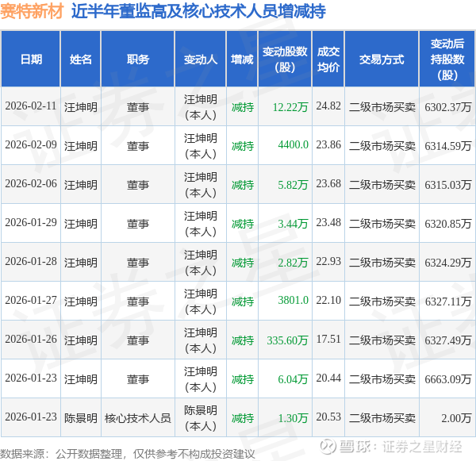
Task: Open the 赛特新材 orange title link
Action: pos(32,11)
